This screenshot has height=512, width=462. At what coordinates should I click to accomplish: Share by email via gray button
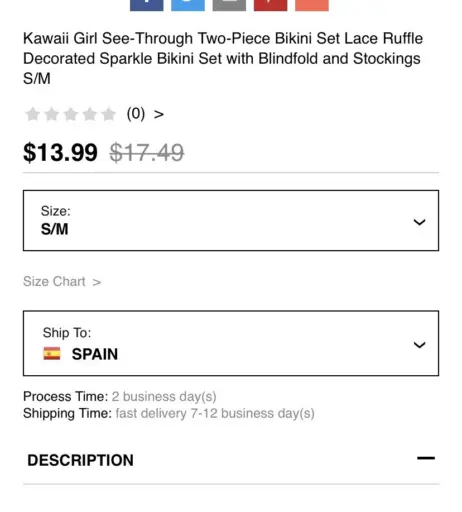tap(229, 5)
